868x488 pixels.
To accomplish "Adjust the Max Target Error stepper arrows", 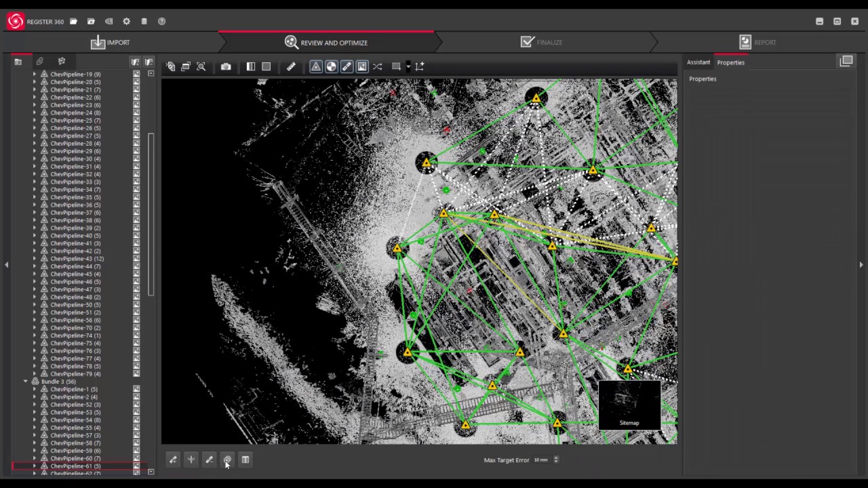I will [x=556, y=460].
